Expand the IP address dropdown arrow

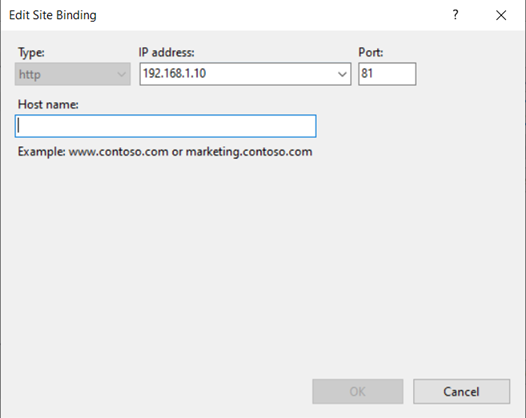click(x=342, y=74)
